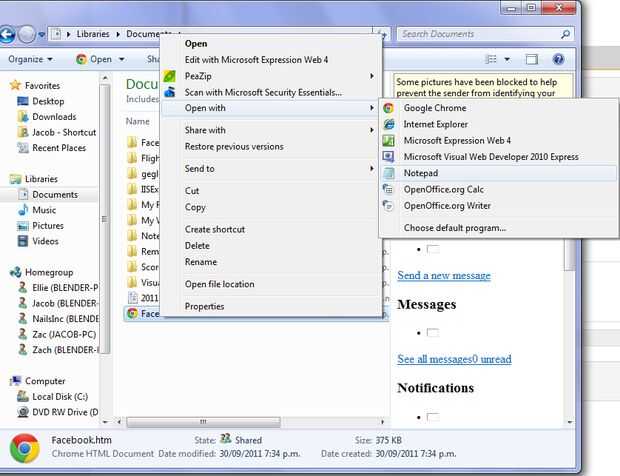Click the Music library icon

pyautogui.click(x=23, y=210)
